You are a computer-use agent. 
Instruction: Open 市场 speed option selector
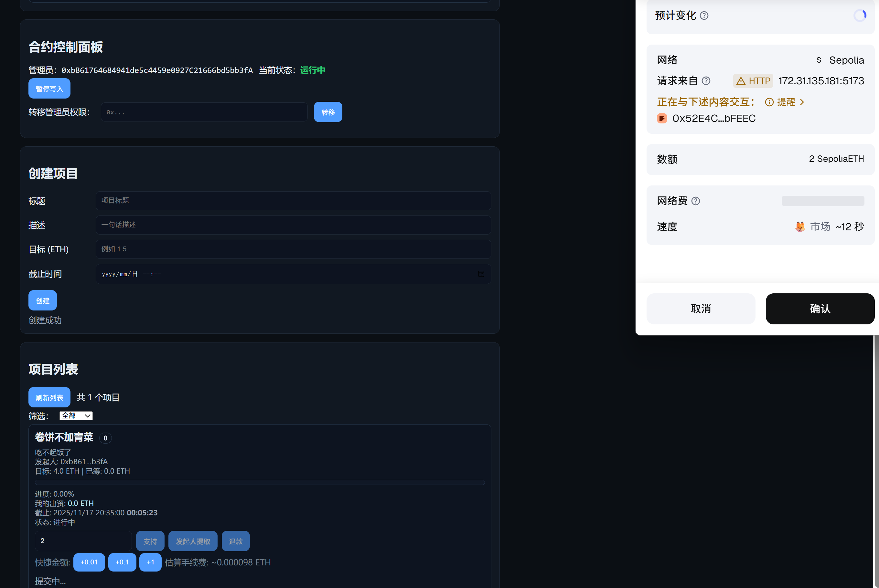click(820, 226)
